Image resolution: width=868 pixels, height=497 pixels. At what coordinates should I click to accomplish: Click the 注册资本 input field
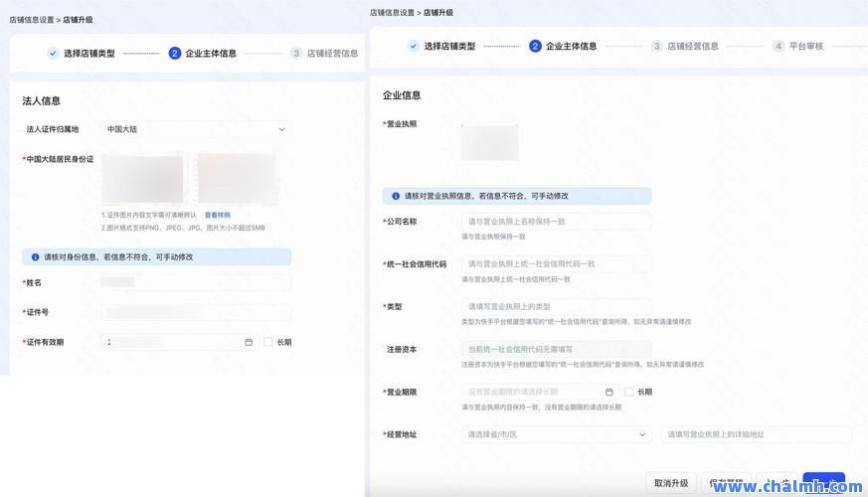557,349
